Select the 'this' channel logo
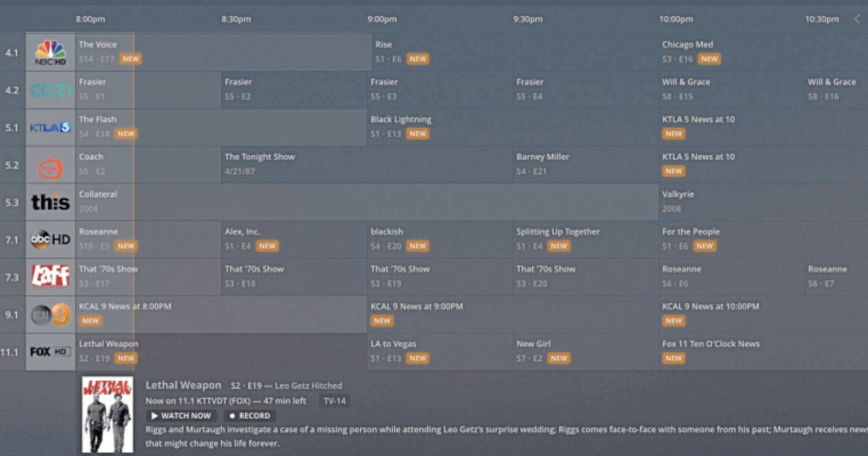Screen dimensions: 868x456 [x=50, y=202]
